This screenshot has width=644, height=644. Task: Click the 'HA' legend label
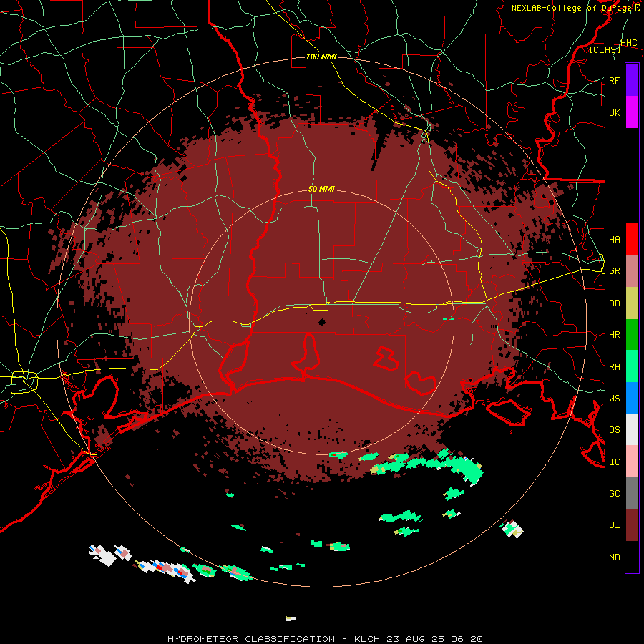point(614,240)
